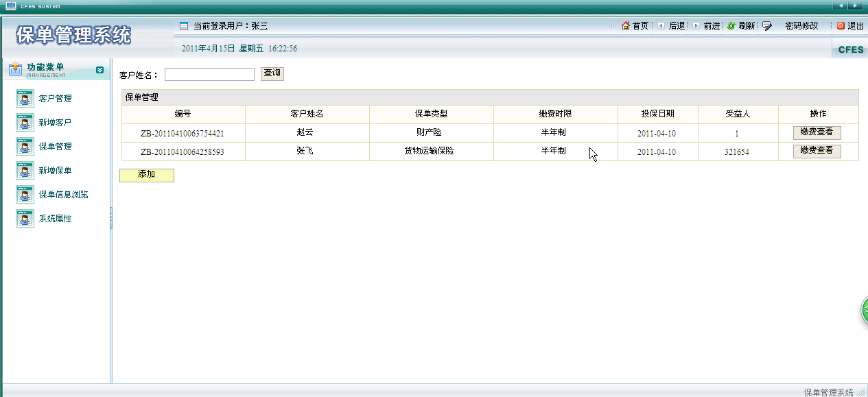Click 客户姓名 column header
Viewport: 868px width, 397px height.
point(307,114)
